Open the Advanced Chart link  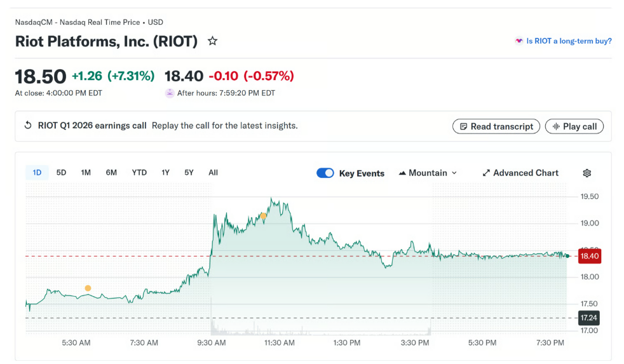click(520, 173)
